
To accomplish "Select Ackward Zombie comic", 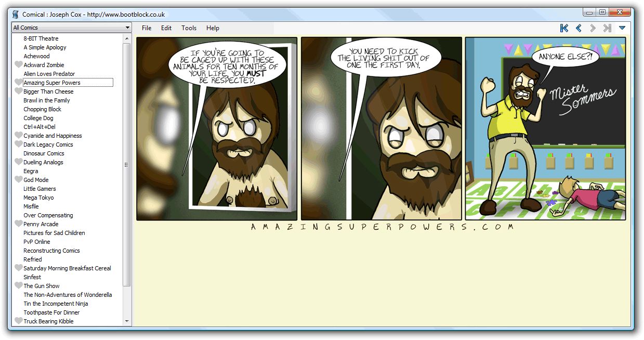I will point(44,65).
